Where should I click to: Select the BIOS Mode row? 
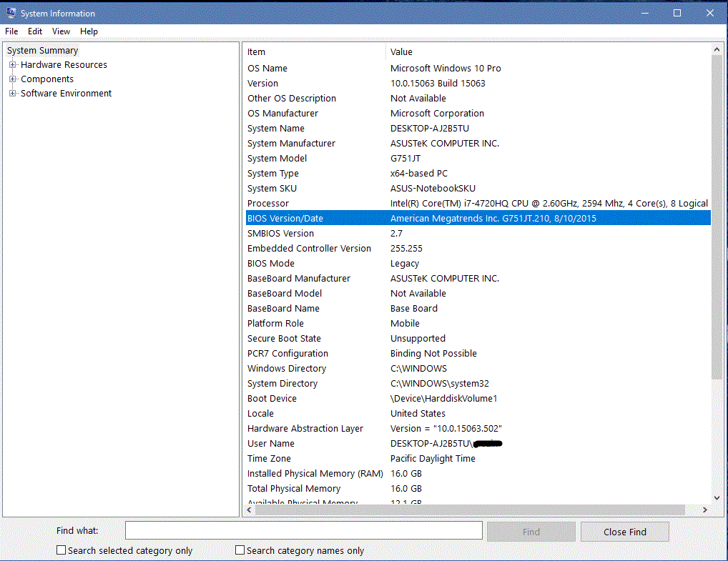[478, 263]
